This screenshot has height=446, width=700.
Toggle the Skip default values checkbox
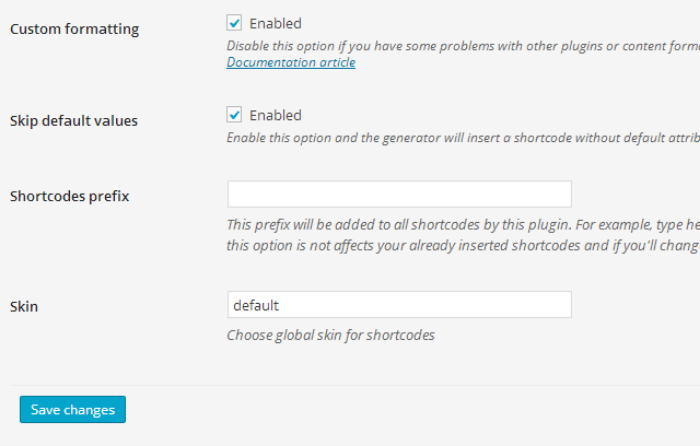pyautogui.click(x=234, y=115)
